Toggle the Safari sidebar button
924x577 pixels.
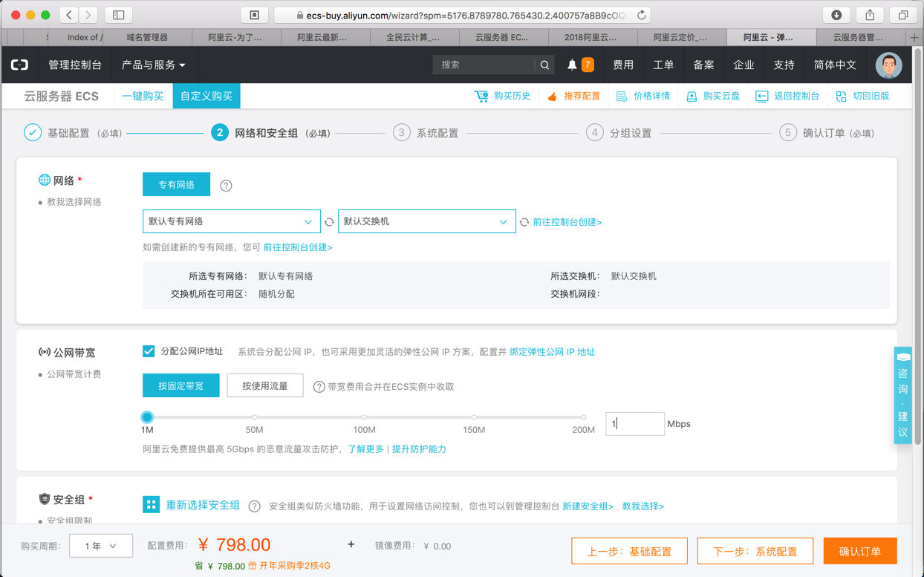118,15
